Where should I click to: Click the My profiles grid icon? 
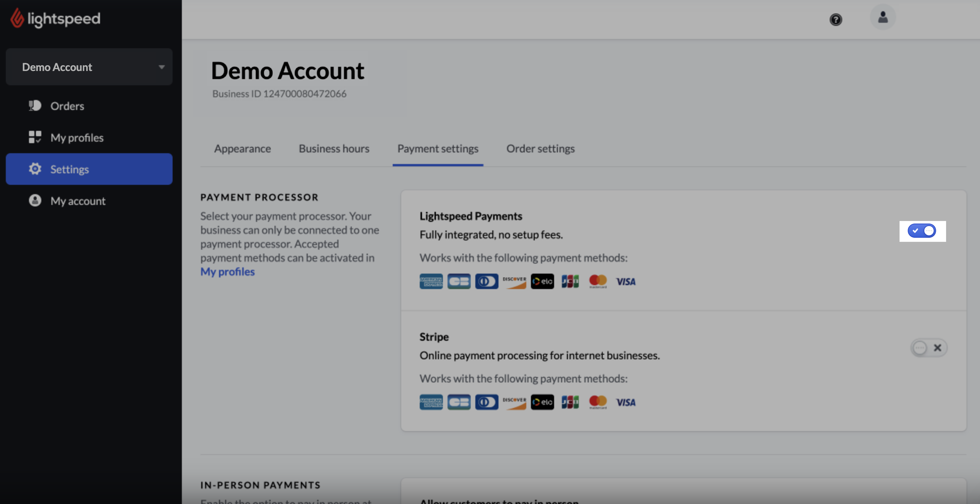[35, 137]
